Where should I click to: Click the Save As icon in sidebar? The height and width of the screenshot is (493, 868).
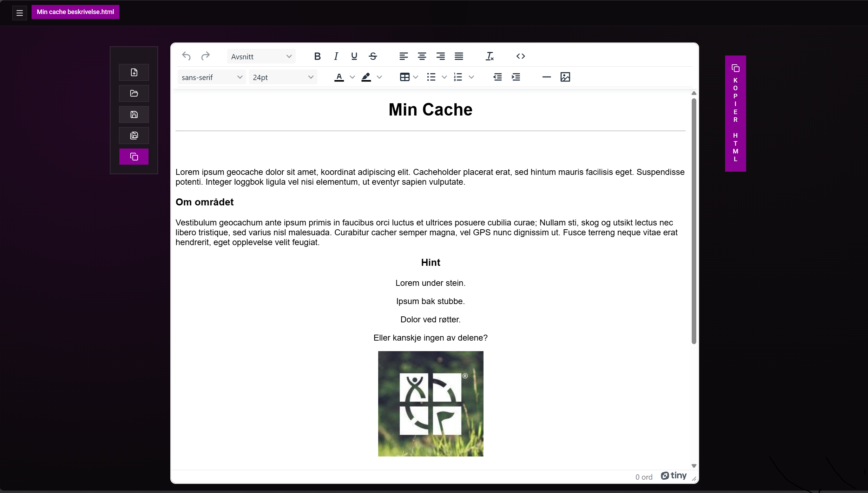[x=134, y=136]
